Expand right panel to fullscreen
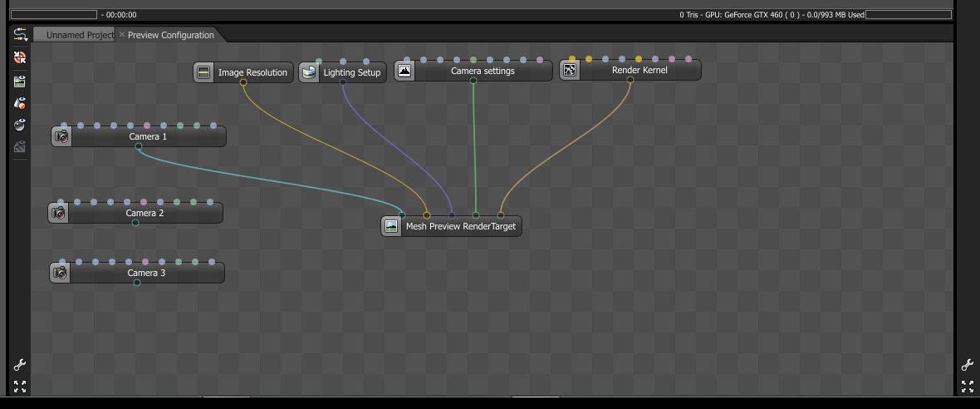This screenshot has width=980, height=409. [968, 387]
